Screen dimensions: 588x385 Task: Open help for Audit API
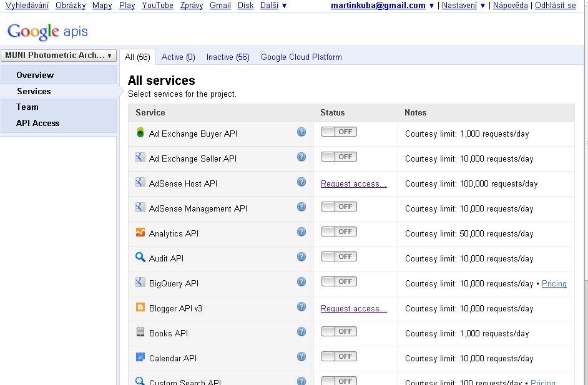pyautogui.click(x=301, y=257)
